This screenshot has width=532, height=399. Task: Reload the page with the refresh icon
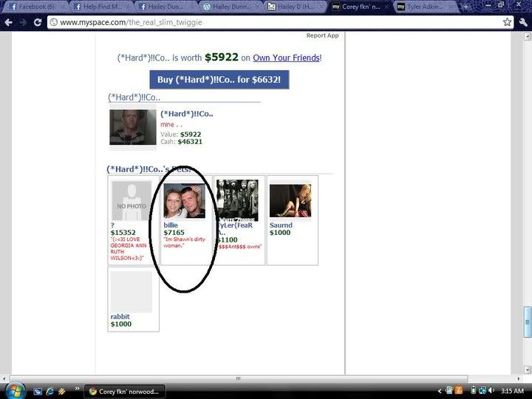(38, 22)
